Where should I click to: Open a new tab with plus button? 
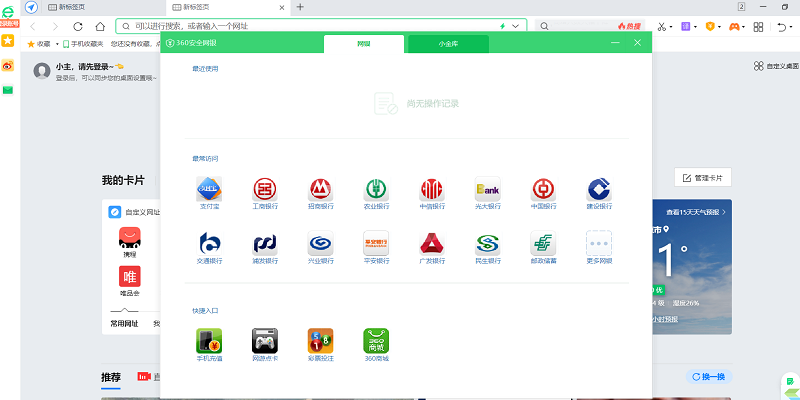point(300,7)
